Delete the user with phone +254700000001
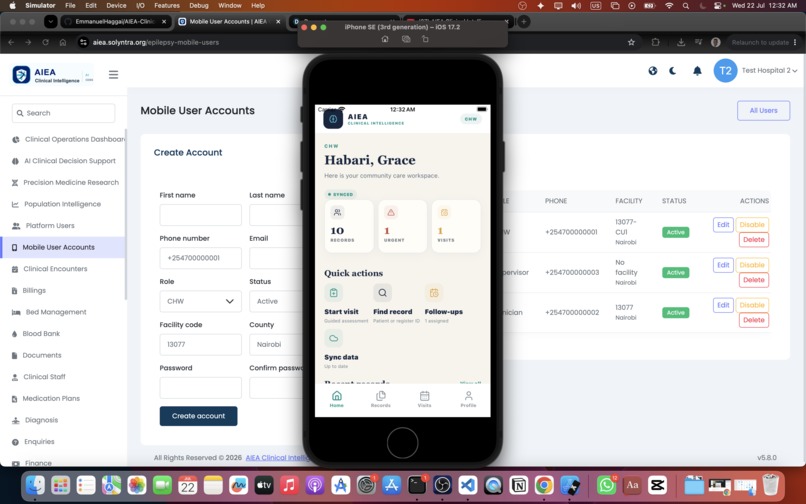806x504 pixels. (754, 240)
